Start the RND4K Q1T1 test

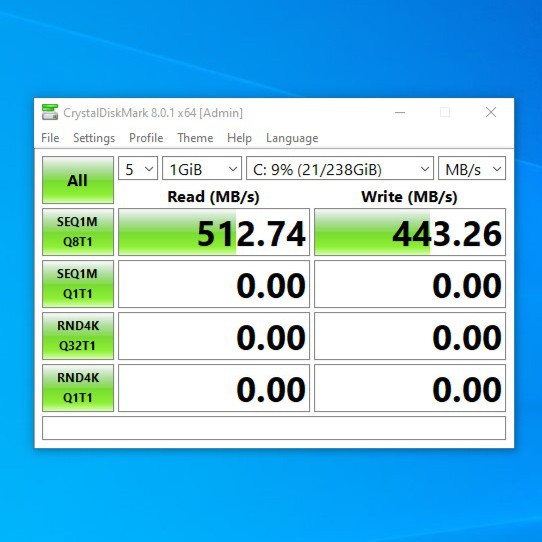[x=78, y=388]
